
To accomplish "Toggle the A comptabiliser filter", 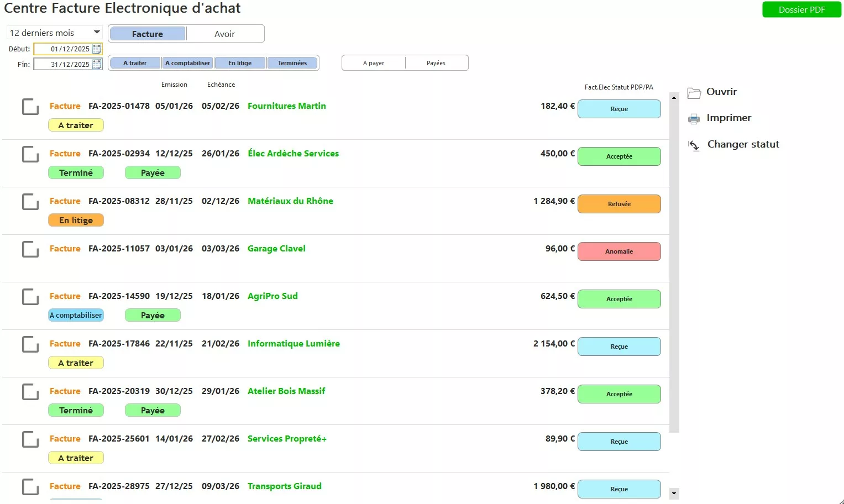I will pos(187,63).
